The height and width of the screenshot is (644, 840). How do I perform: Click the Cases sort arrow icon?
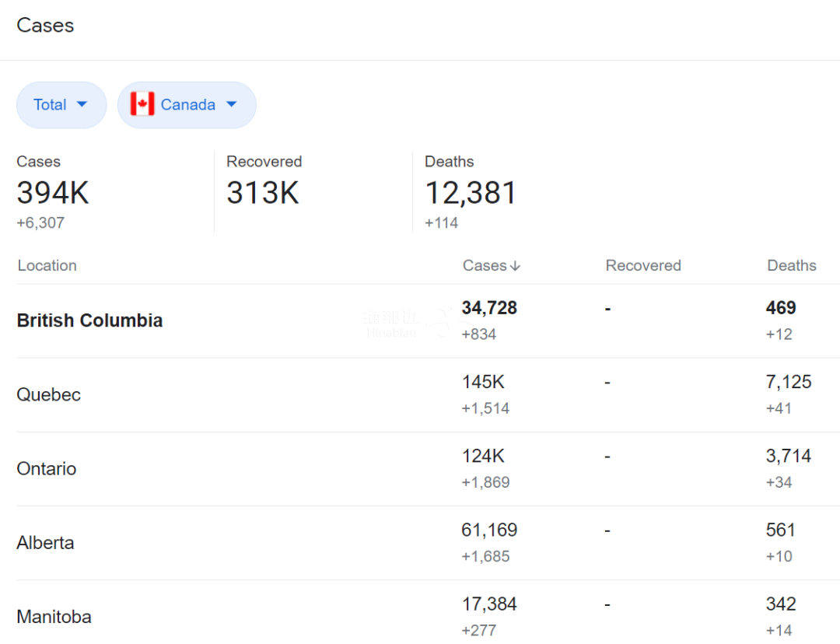515,266
